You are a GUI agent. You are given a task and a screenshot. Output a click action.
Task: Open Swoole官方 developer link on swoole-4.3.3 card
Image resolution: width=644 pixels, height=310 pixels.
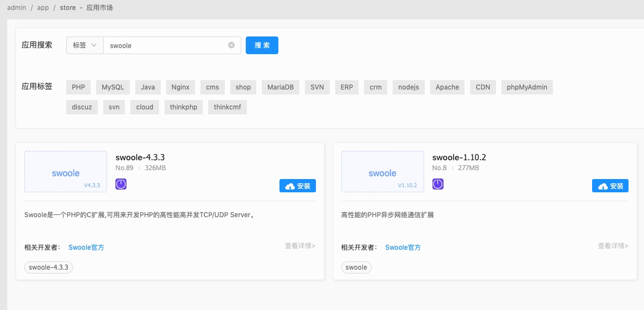coord(86,247)
